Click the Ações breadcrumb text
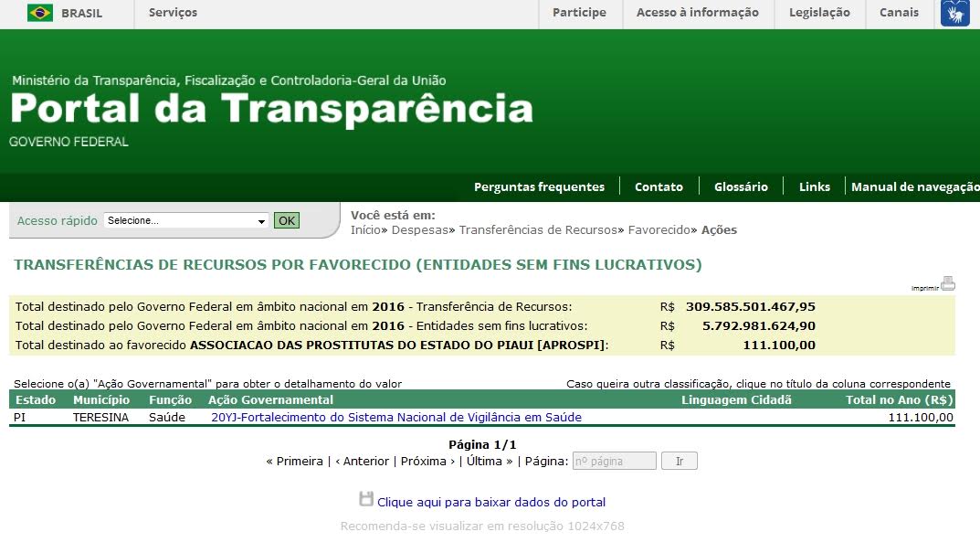 719,229
